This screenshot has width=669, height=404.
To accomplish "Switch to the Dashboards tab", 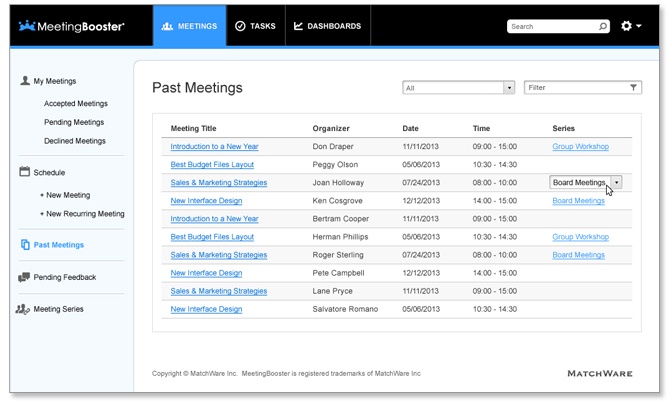I will click(328, 26).
